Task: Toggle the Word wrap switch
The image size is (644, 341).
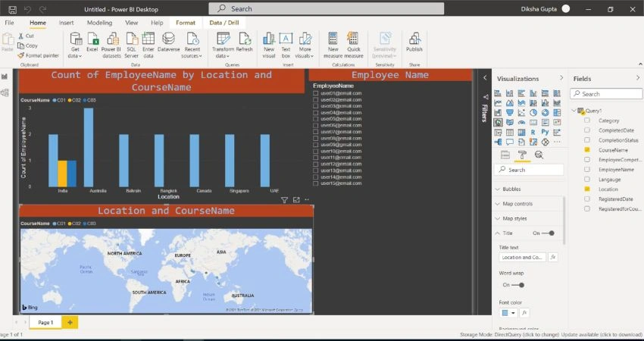Action: [517, 285]
